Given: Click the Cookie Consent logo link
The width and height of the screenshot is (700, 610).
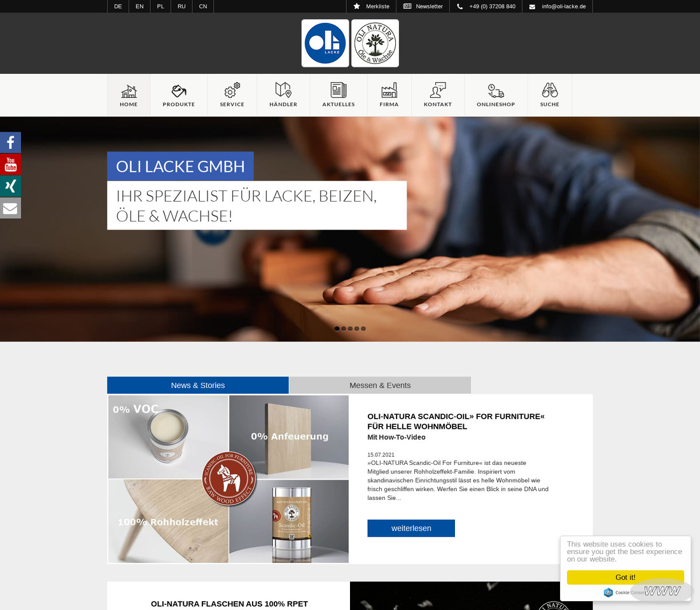Looking at the screenshot, I should (x=623, y=592).
